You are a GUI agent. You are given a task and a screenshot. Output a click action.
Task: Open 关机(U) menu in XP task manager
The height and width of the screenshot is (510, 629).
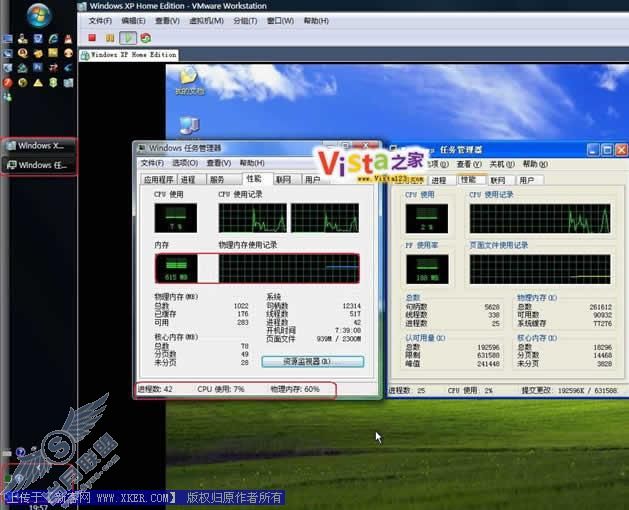point(501,164)
